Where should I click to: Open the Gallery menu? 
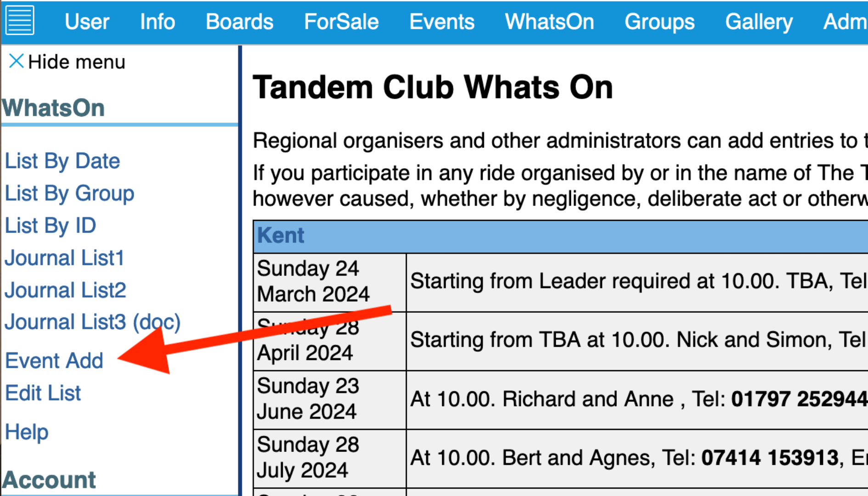click(x=759, y=22)
